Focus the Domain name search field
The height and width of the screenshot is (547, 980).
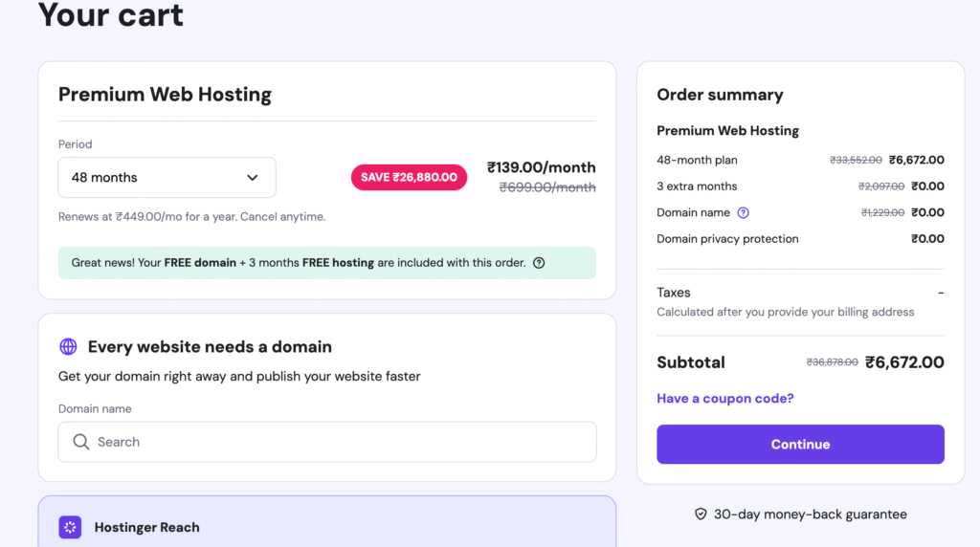335,442
